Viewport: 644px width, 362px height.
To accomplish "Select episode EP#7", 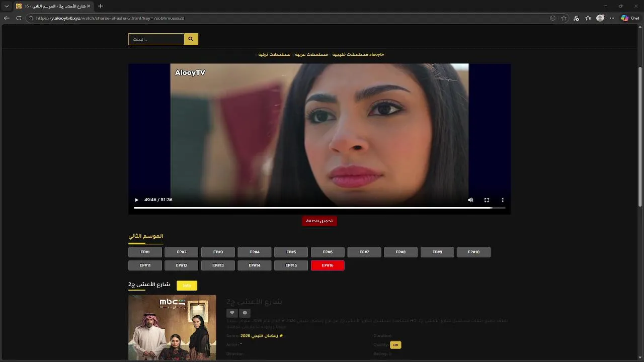I will click(364, 252).
